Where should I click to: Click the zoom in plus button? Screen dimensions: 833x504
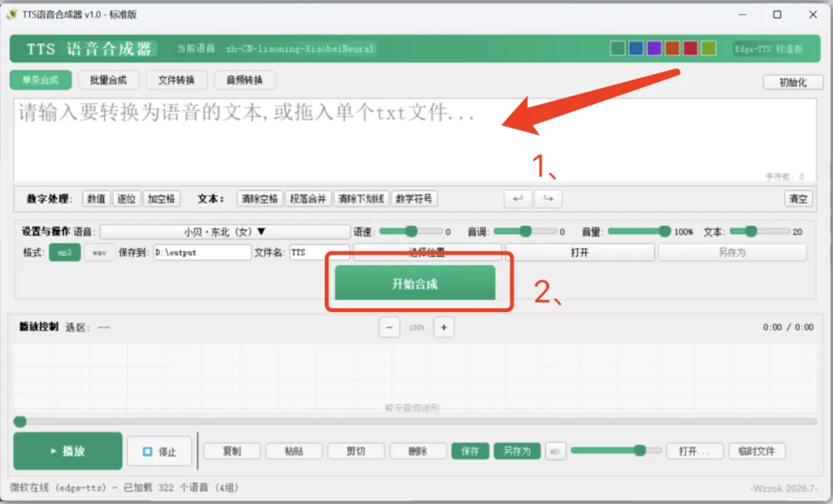(x=443, y=328)
